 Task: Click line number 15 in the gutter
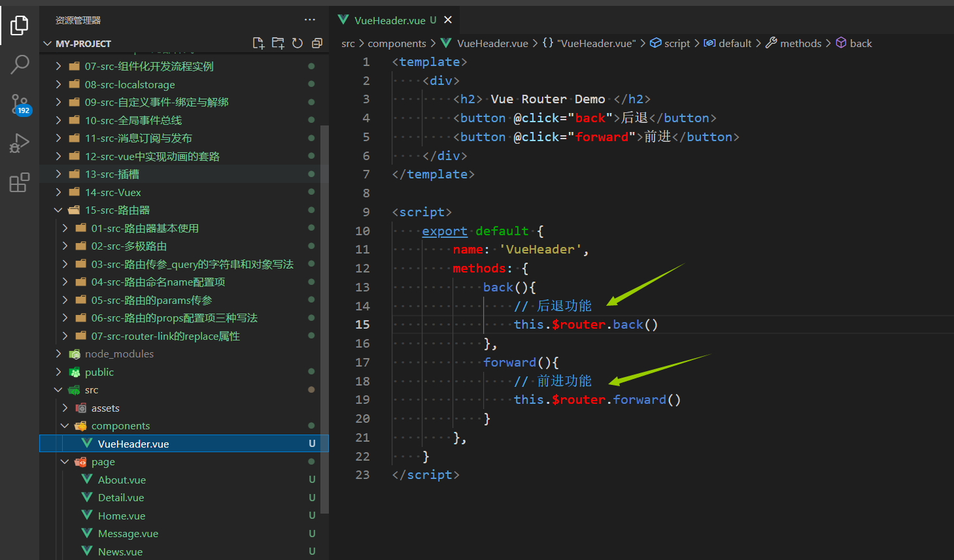click(x=362, y=324)
